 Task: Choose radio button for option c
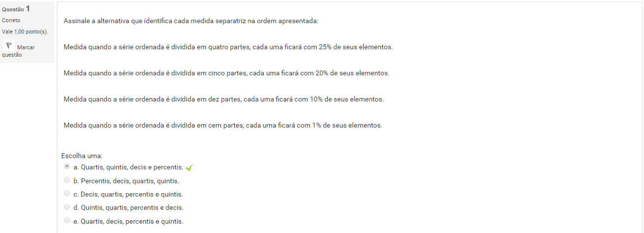pyautogui.click(x=67, y=194)
